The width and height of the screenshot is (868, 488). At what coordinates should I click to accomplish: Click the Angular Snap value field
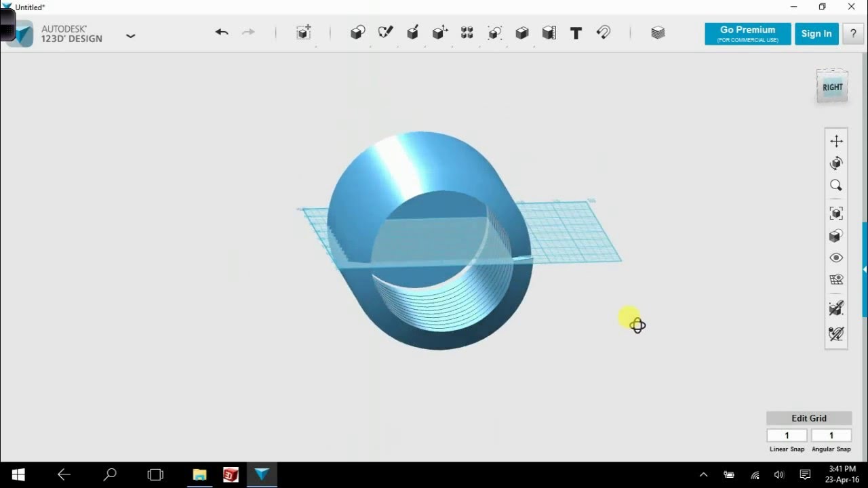tap(831, 435)
